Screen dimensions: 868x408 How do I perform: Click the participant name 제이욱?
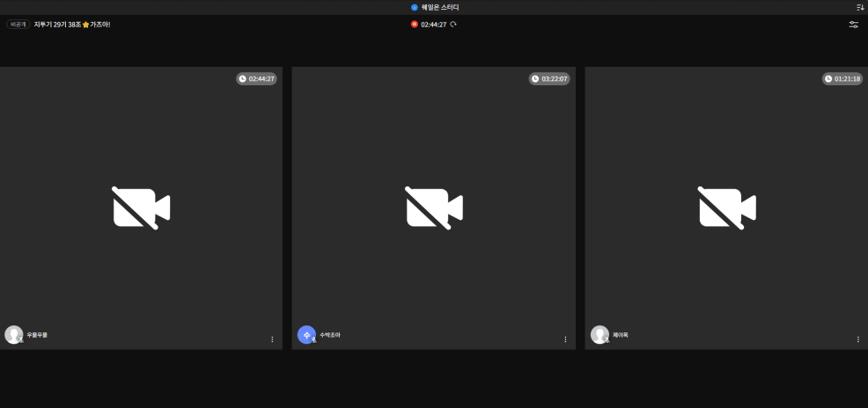[x=620, y=334]
